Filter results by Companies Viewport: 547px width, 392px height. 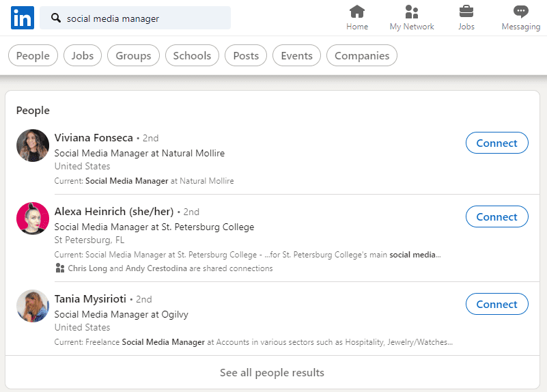click(x=362, y=55)
